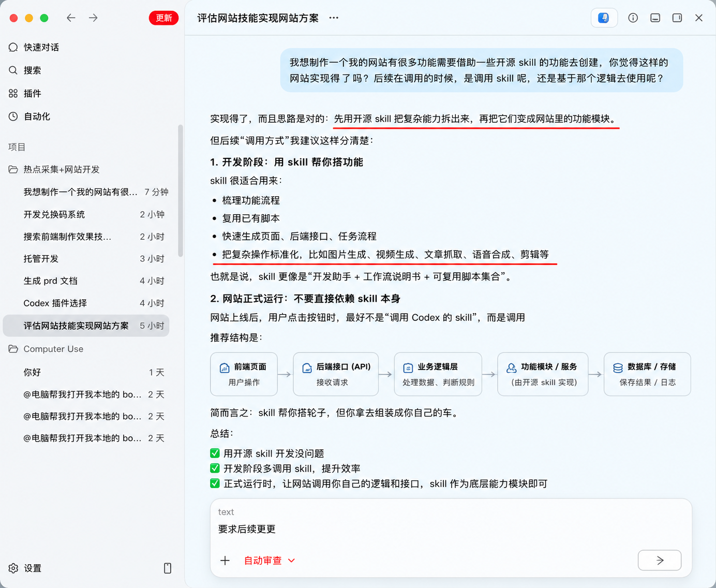Select conversation 评估网站技能实现网站方案
Image resolution: width=716 pixels, height=588 pixels.
point(86,326)
